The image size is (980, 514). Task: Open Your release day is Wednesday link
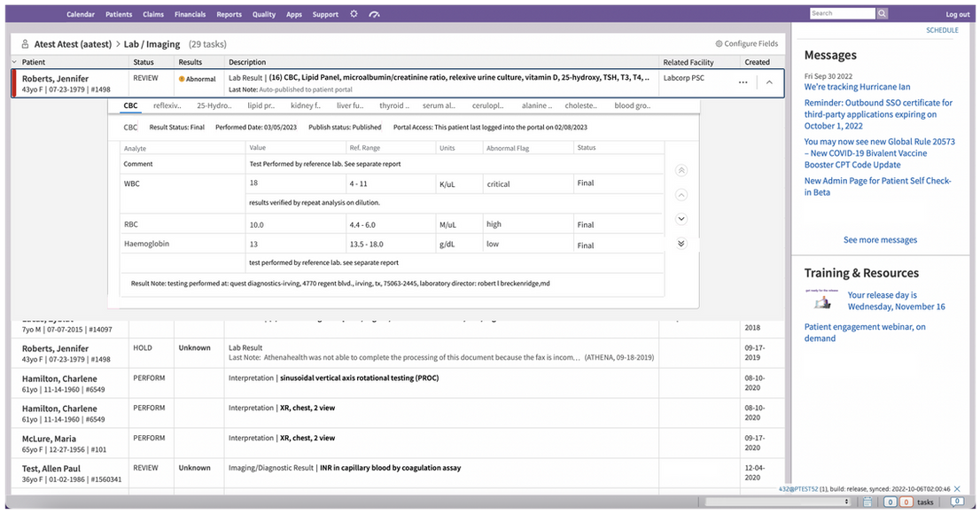click(x=896, y=300)
